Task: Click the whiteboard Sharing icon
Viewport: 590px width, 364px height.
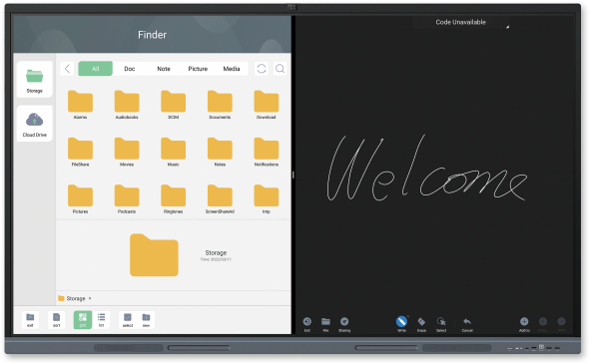Action: point(344,324)
